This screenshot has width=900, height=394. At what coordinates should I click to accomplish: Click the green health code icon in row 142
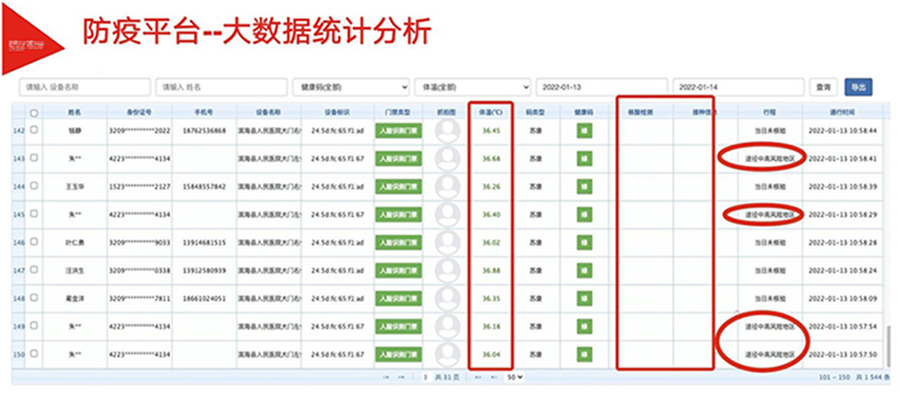pyautogui.click(x=584, y=130)
